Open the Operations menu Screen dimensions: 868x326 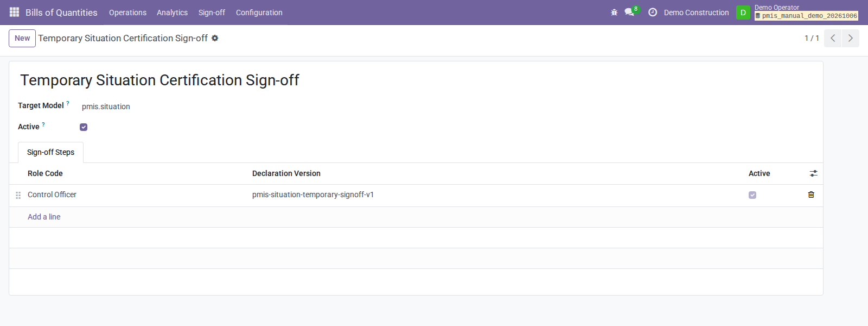(127, 12)
